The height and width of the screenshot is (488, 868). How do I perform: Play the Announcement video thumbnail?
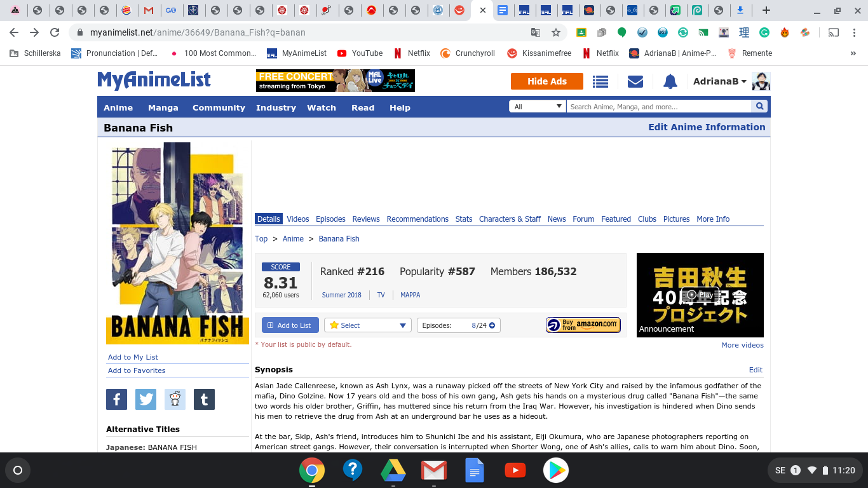(700, 294)
